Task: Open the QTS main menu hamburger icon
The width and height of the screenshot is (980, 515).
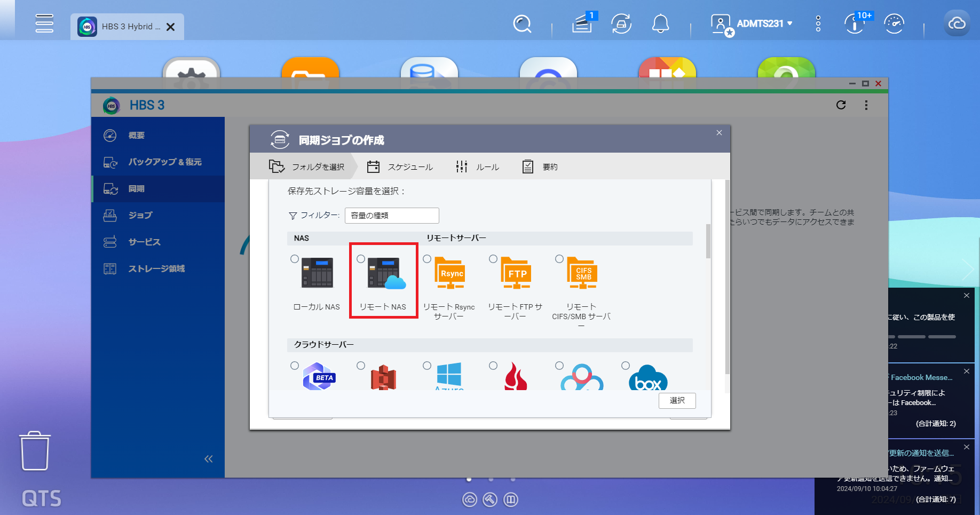Action: 44,23
